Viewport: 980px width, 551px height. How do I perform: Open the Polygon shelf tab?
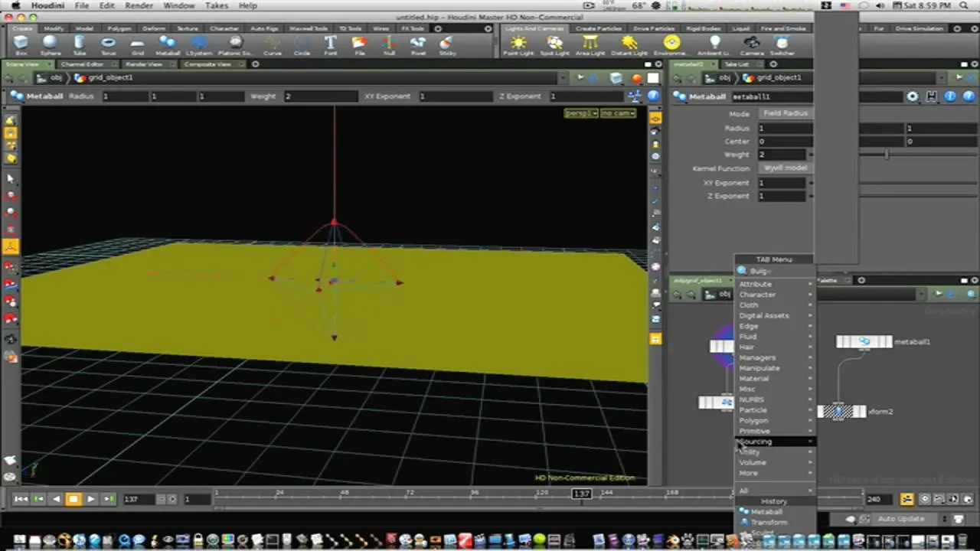(x=119, y=28)
